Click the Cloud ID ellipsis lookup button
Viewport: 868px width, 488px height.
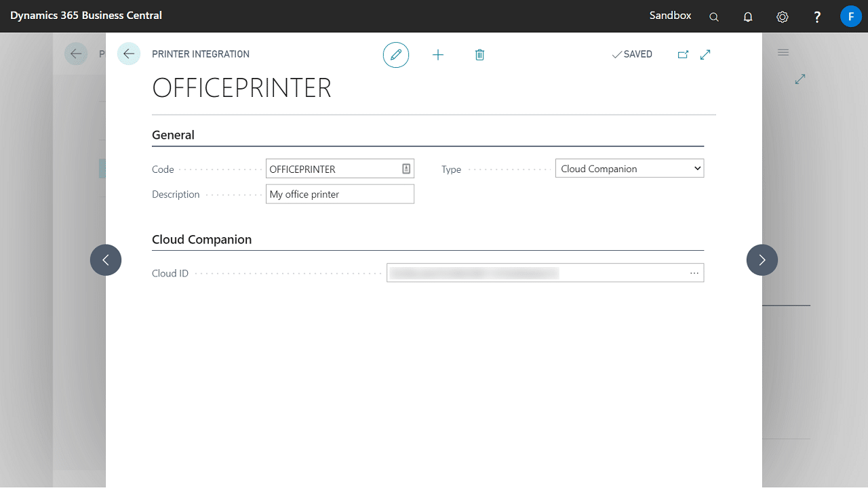pos(694,273)
